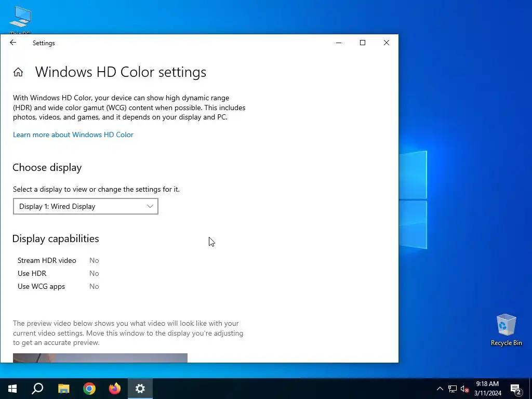Select the This PC desktop icon

(20, 20)
